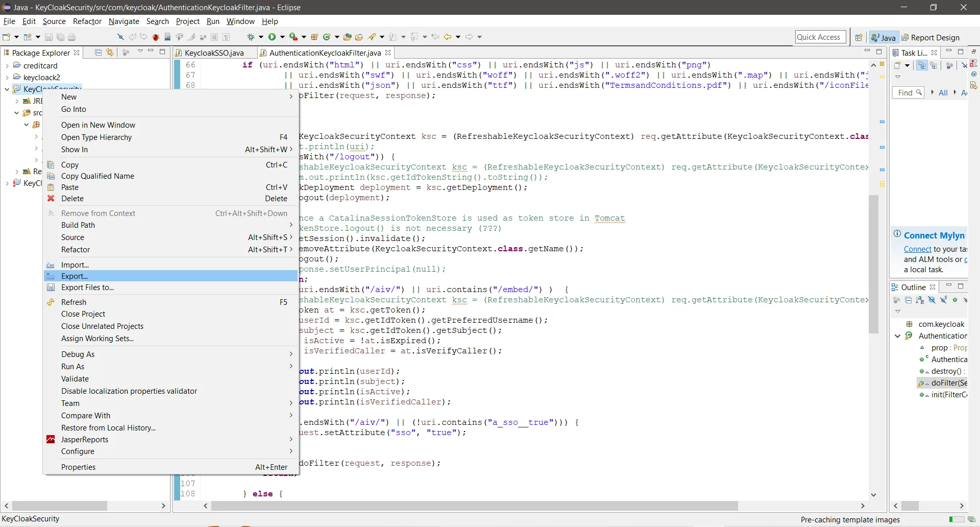
Task: Click the @ Javadoc side icon
Action: point(974,74)
